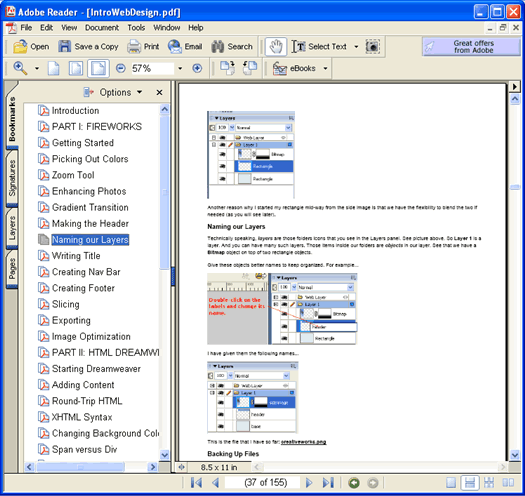The width and height of the screenshot is (525, 496).
Task: Go to the last page
Action: 328,483
